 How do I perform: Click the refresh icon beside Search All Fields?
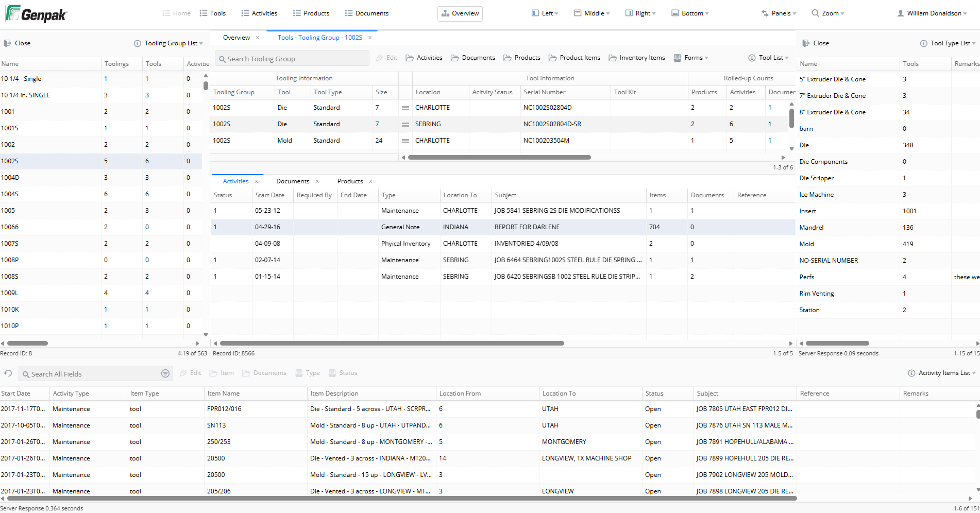pyautogui.click(x=8, y=373)
